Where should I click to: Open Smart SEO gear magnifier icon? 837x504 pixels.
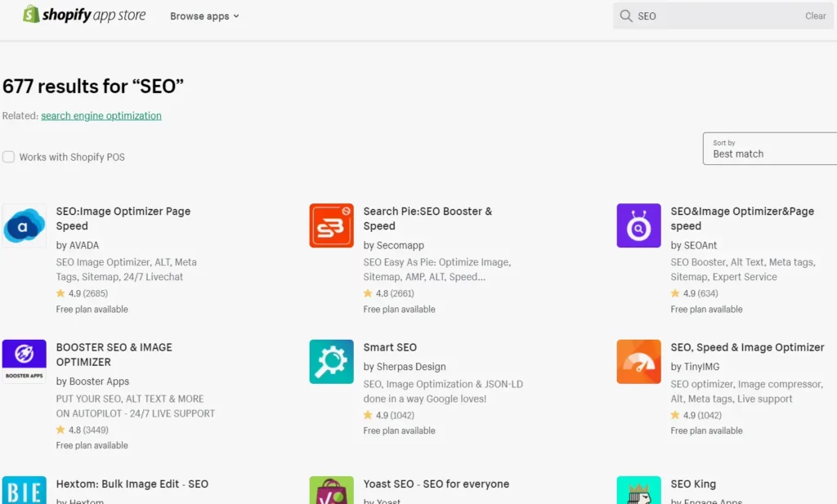click(x=332, y=362)
